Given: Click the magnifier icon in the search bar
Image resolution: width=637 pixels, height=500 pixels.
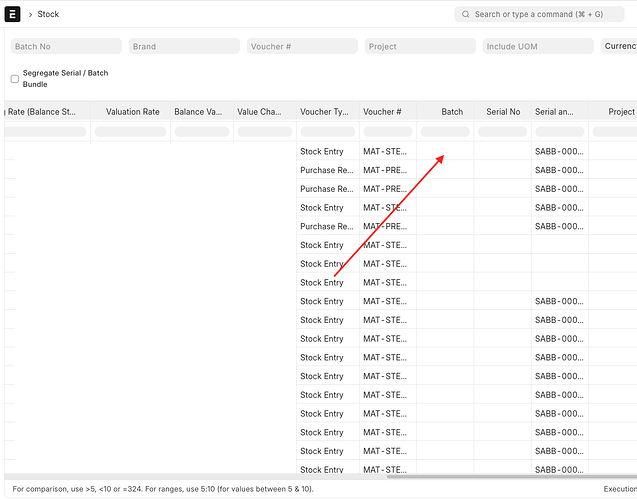Looking at the screenshot, I should [465, 15].
